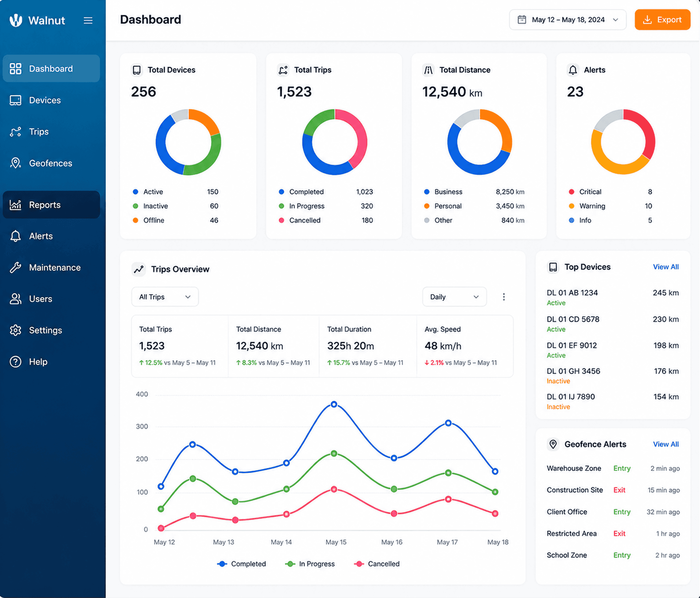Click the Settings gear icon in sidebar

(15, 330)
